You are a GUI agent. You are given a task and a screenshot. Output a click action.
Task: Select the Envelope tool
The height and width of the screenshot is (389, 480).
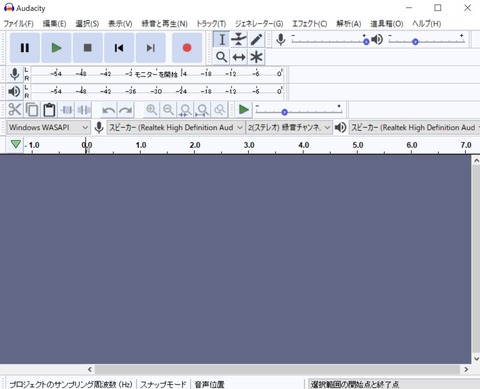239,40
